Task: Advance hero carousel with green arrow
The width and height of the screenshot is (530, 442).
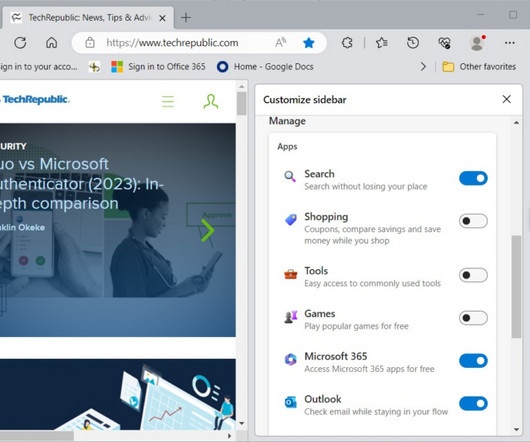Action: 207,230
